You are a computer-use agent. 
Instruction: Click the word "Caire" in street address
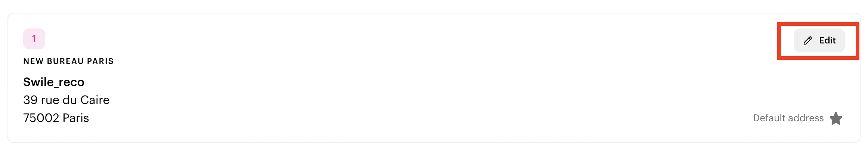(95, 100)
